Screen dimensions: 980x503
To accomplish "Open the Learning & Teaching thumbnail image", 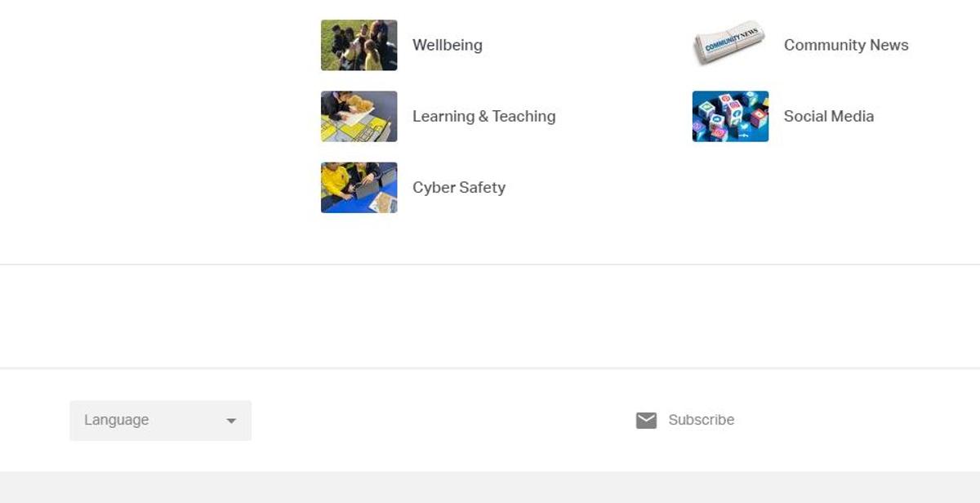I will coord(359,116).
